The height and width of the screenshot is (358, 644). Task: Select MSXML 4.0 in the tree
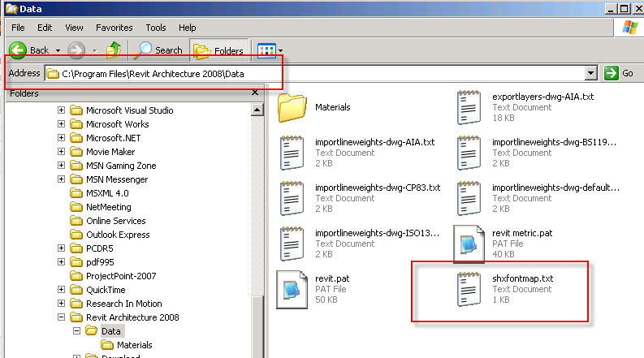click(107, 193)
